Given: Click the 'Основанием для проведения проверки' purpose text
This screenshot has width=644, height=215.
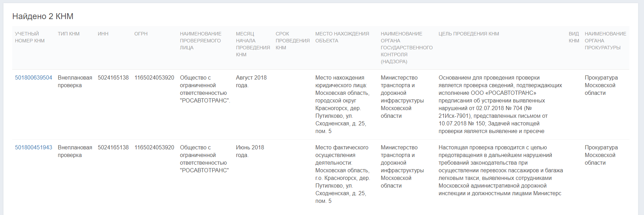Looking at the screenshot, I should click(x=500, y=105).
